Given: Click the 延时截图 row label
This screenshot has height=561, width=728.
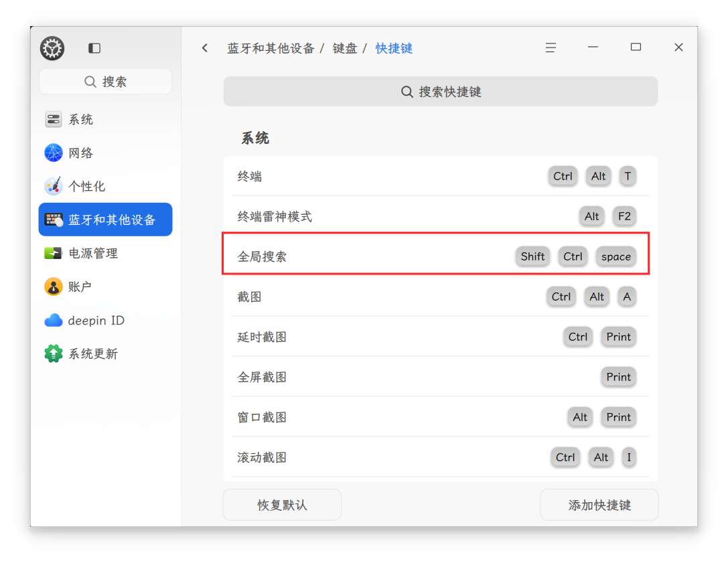Looking at the screenshot, I should click(x=262, y=337).
